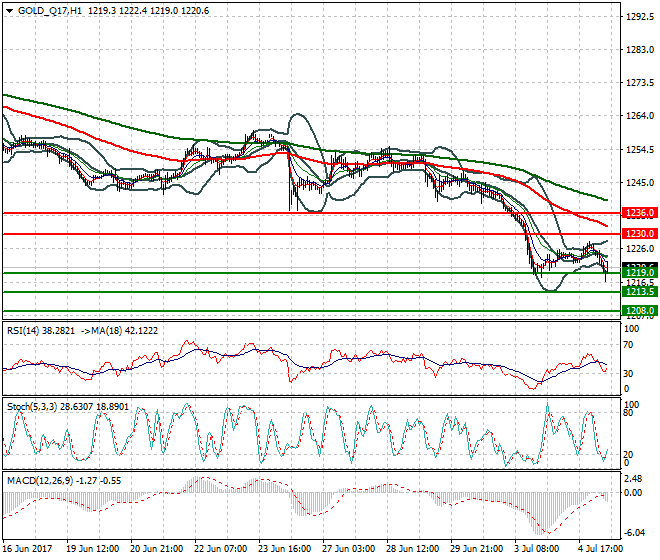Viewport: 660px width, 560px height.
Task: Click the Stochastic scale level 80
Action: tap(628, 413)
